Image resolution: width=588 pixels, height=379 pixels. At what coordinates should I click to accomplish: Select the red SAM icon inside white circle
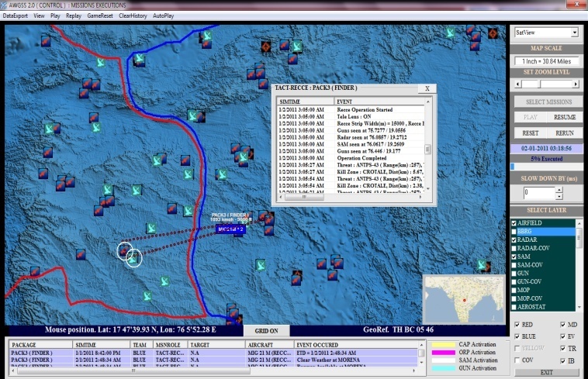[124, 250]
